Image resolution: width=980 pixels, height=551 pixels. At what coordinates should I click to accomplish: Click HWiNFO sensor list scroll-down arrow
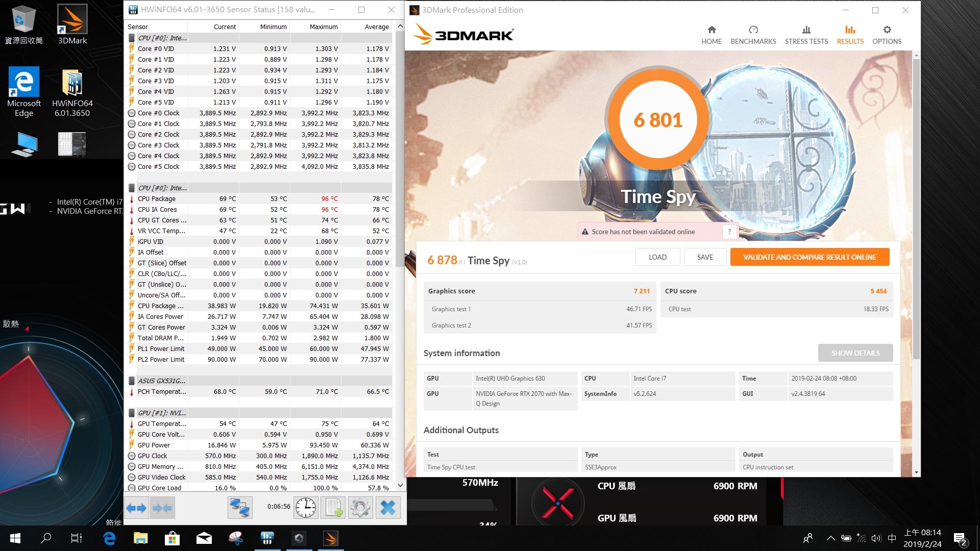click(400, 485)
